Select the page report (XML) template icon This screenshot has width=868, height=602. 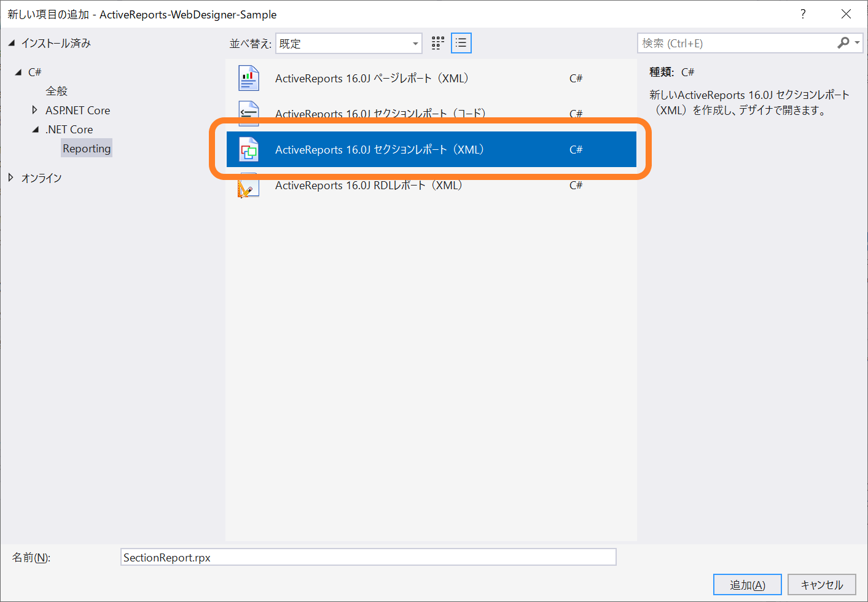point(249,79)
